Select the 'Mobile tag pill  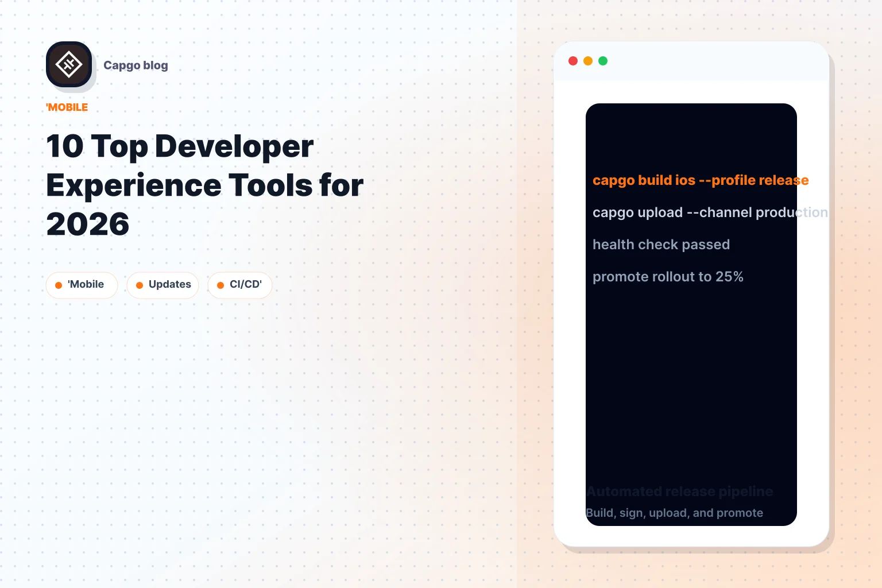pyautogui.click(x=82, y=285)
